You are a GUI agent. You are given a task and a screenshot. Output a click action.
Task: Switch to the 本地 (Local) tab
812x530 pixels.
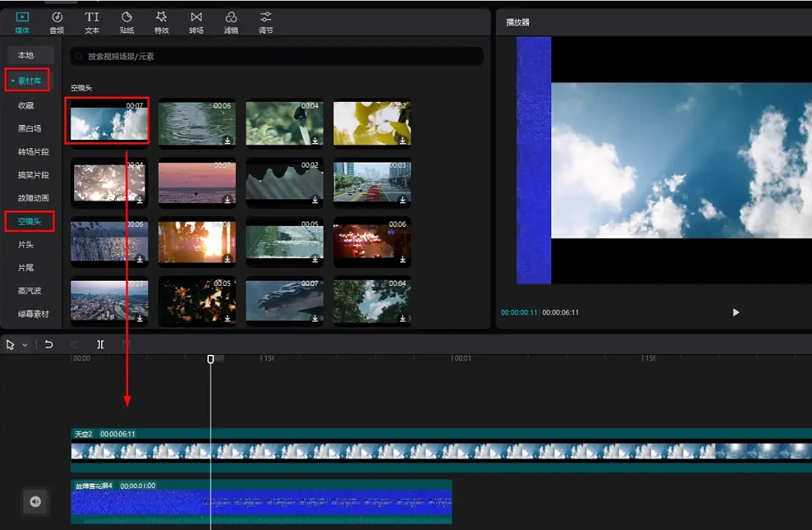click(26, 55)
